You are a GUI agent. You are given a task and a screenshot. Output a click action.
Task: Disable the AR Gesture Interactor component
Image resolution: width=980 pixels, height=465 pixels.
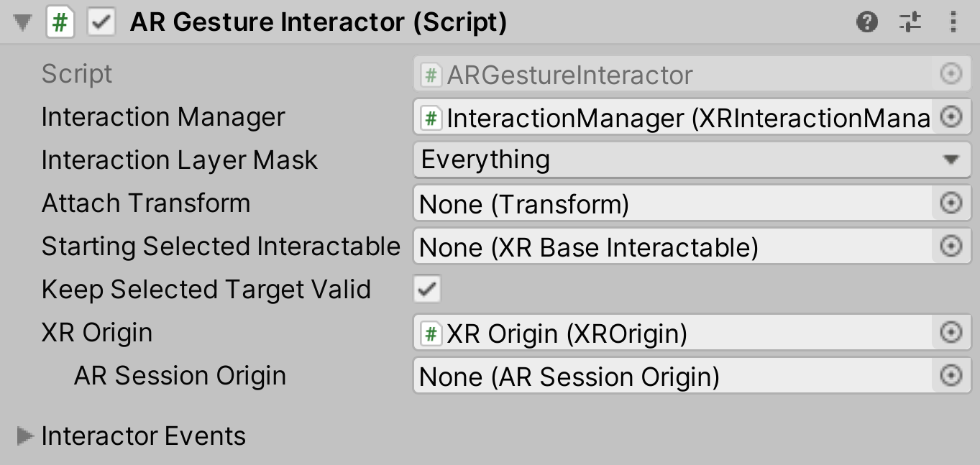tap(101, 22)
